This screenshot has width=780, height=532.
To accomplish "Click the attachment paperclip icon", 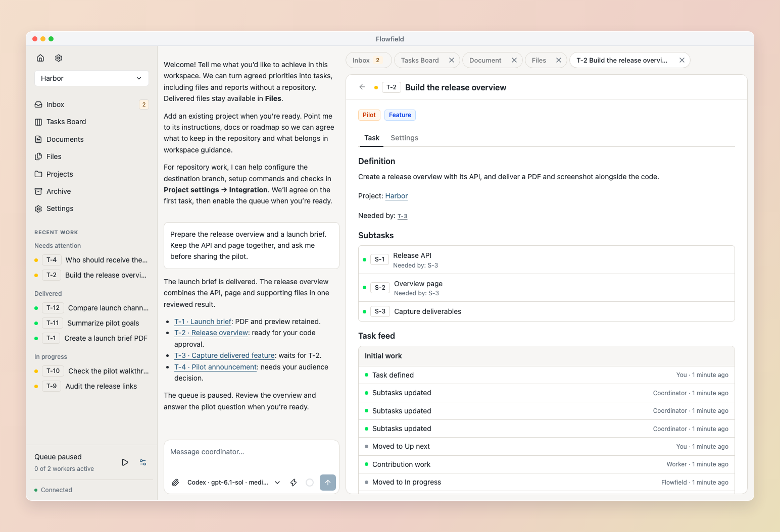I will 175,483.
